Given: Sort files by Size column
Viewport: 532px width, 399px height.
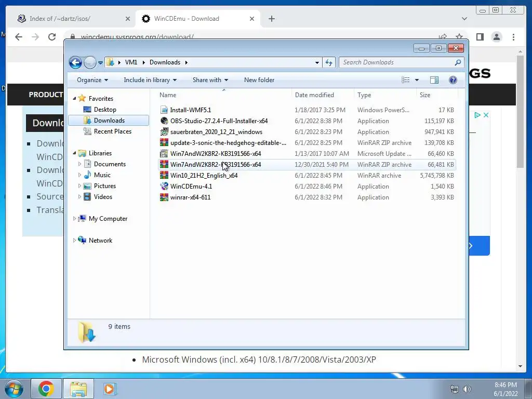Looking at the screenshot, I should click(x=437, y=95).
